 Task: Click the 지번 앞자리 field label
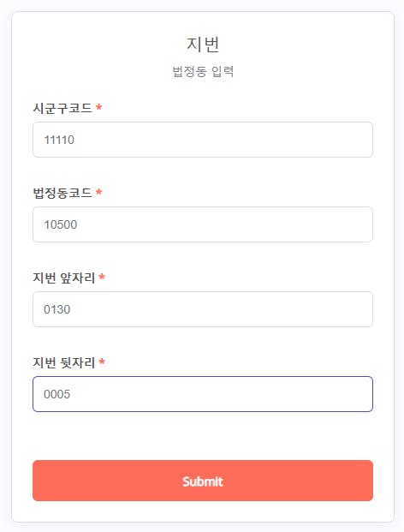tap(63, 278)
